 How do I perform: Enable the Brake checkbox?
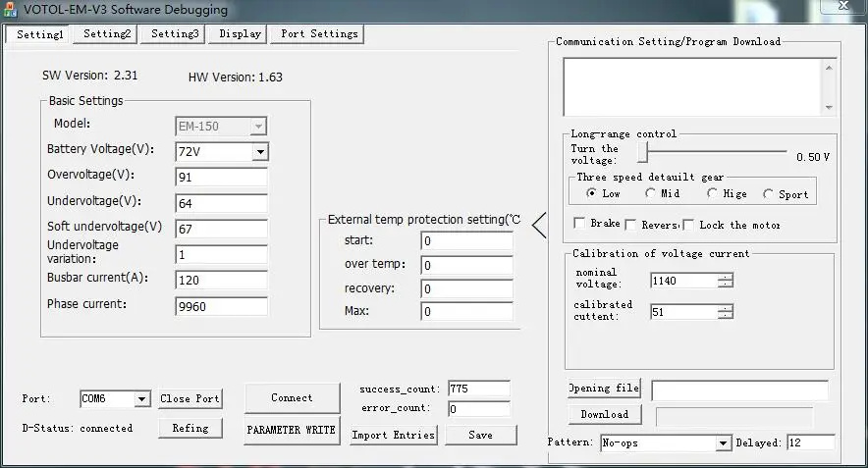point(579,224)
